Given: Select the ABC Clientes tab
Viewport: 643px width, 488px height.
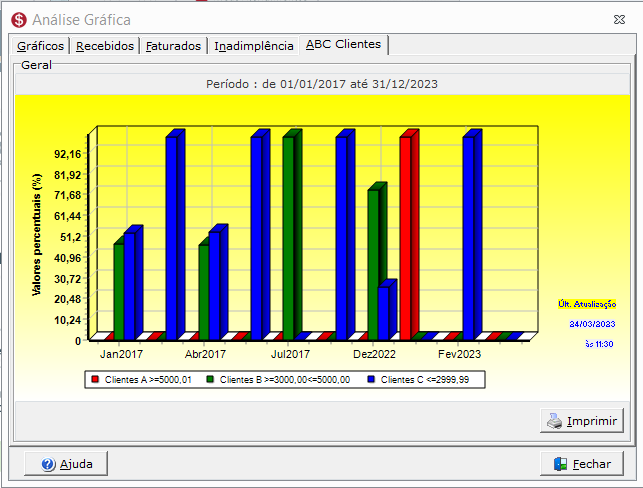Looking at the screenshot, I should 344,44.
